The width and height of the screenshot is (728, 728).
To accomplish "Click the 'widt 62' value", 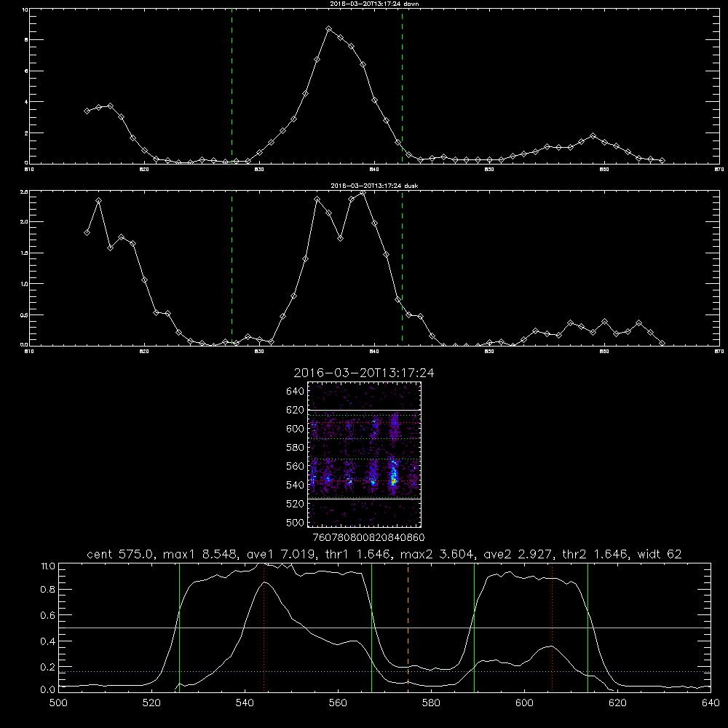I will (x=660, y=554).
